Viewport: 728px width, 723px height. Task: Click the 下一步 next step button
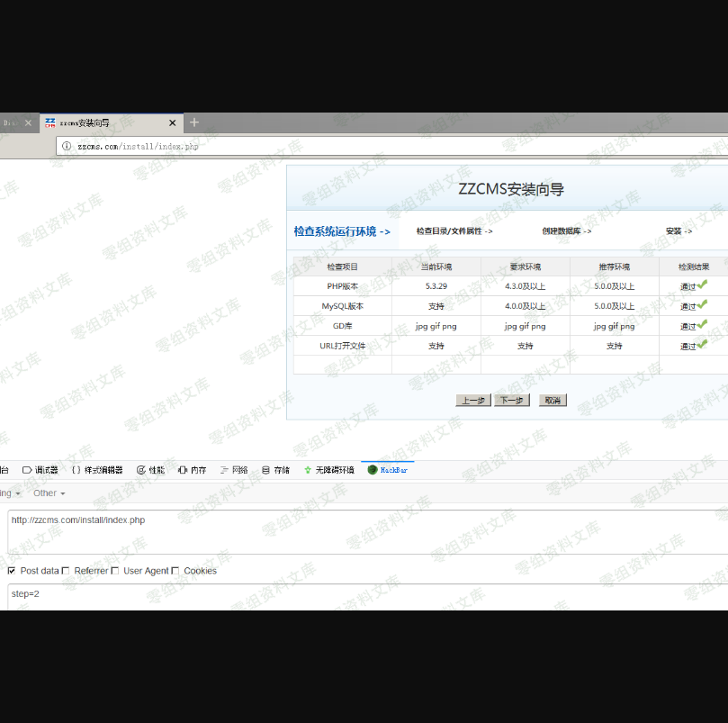click(511, 401)
